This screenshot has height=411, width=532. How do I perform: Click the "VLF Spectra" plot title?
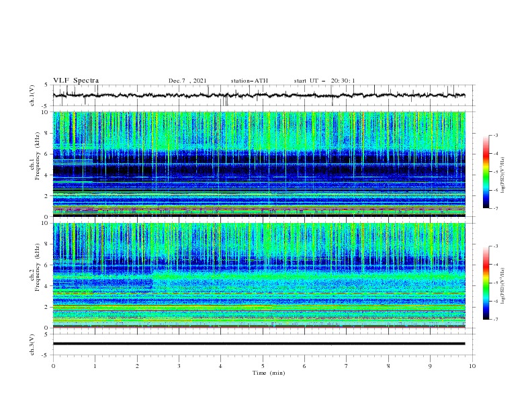point(76,81)
